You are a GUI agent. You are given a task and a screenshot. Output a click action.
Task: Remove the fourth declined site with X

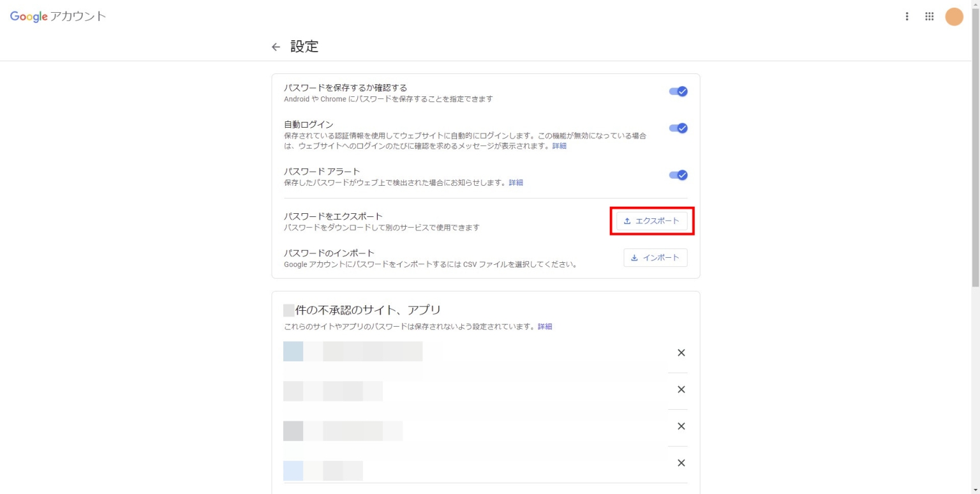point(681,463)
